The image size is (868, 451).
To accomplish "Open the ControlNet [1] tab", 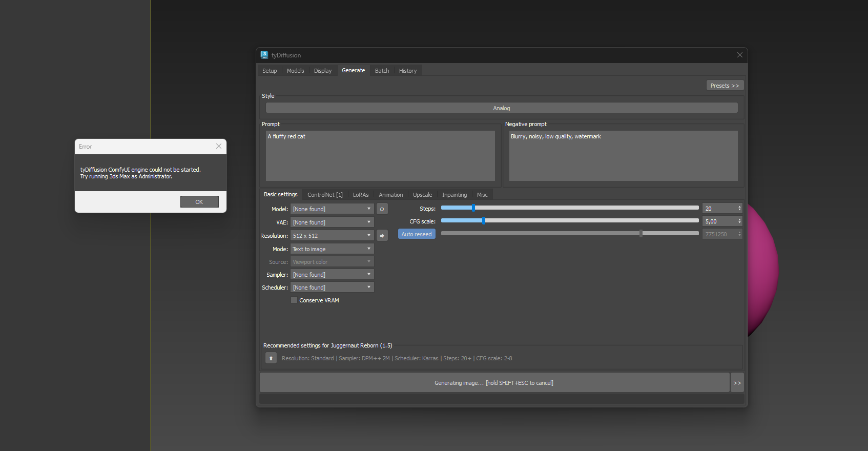I will tap(325, 195).
